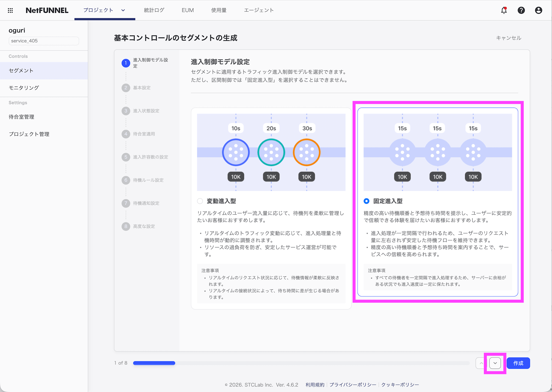The height and width of the screenshot is (392, 552).
Task: Open モニタリング from the sidebar
Action: (23, 88)
